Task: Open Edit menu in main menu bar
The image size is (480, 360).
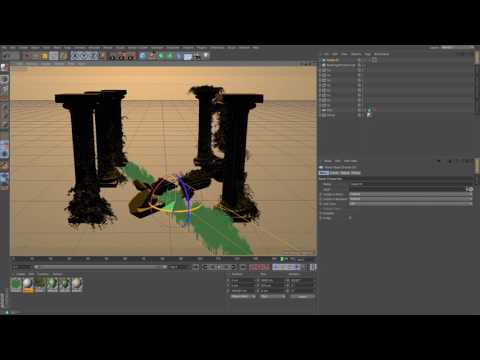Action: pos(13,48)
